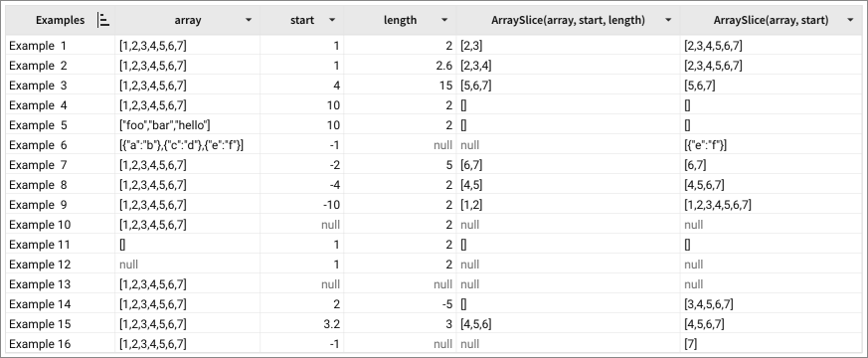868x358 pixels.
Task: Select the Example 6 array cell with objects
Action: tap(188, 145)
